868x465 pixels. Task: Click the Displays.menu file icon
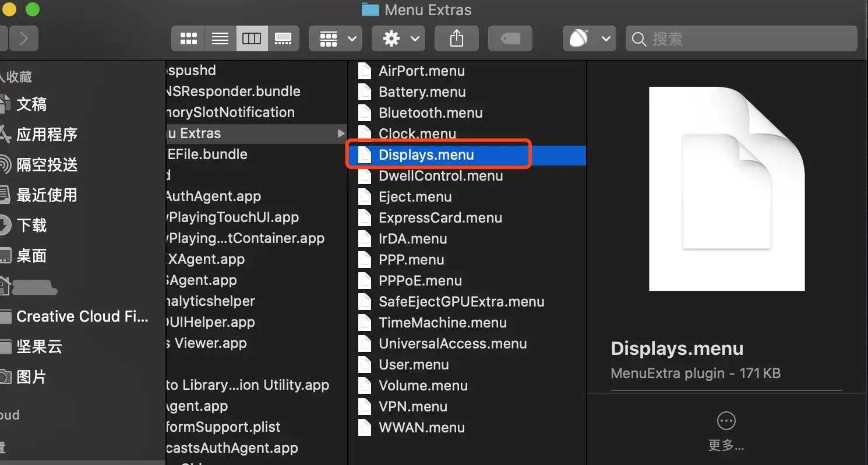point(365,155)
